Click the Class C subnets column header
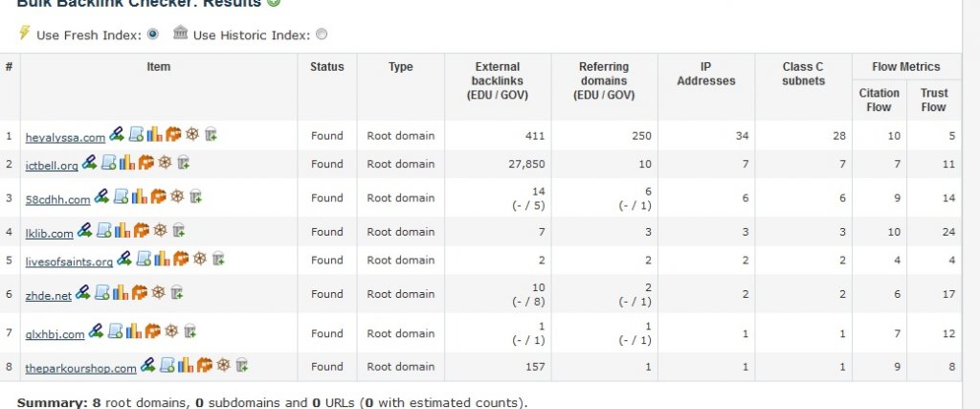Image resolution: width=980 pixels, height=409 pixels. (803, 74)
